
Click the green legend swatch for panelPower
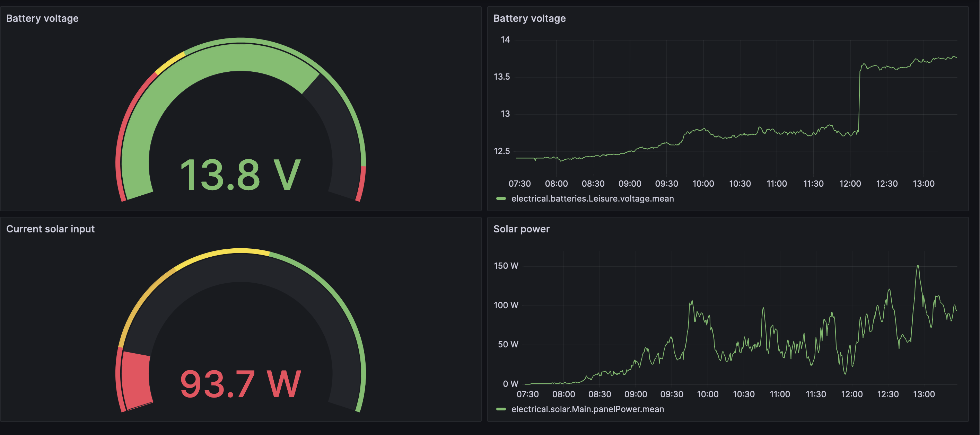(501, 409)
